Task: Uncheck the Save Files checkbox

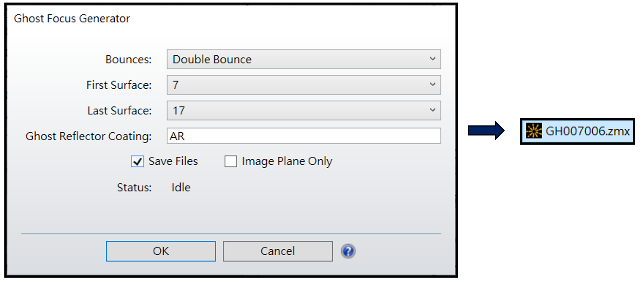Action: (137, 161)
